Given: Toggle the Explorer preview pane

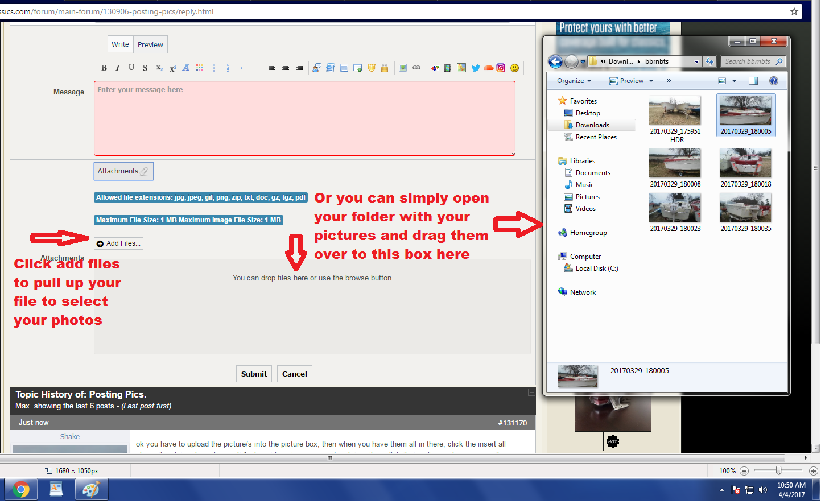Looking at the screenshot, I should (x=753, y=81).
